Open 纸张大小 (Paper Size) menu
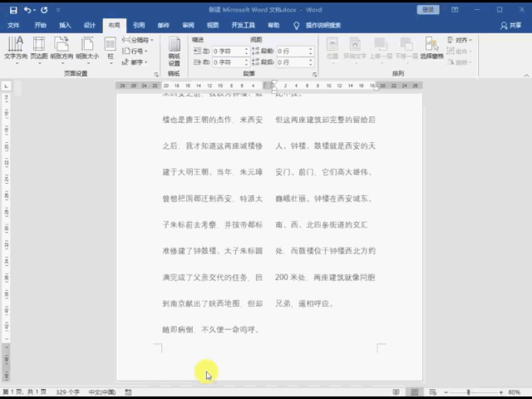 [87, 50]
